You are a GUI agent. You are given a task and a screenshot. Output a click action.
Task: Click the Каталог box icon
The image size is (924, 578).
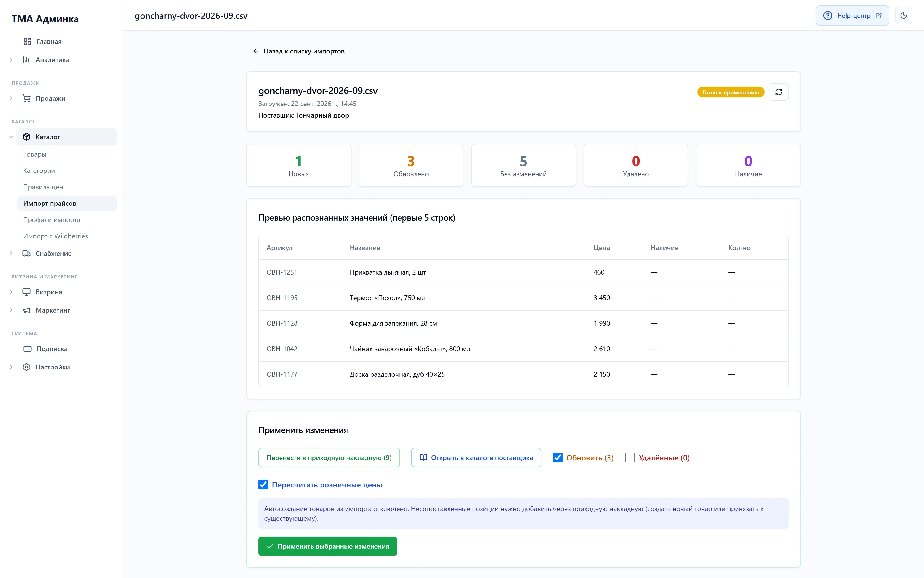pos(26,137)
